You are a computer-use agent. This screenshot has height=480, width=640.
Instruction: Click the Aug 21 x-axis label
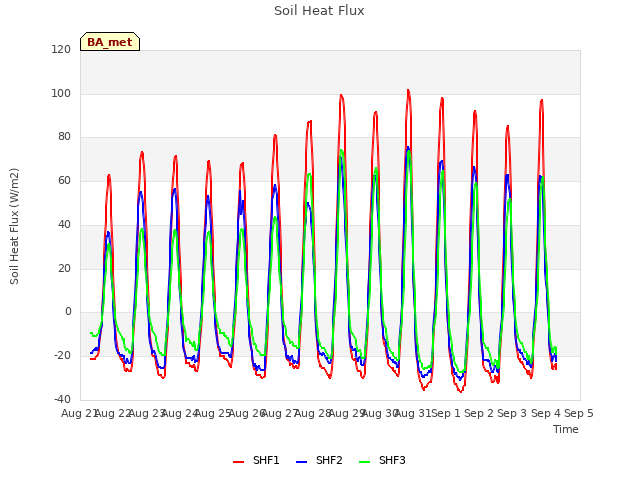point(79,413)
